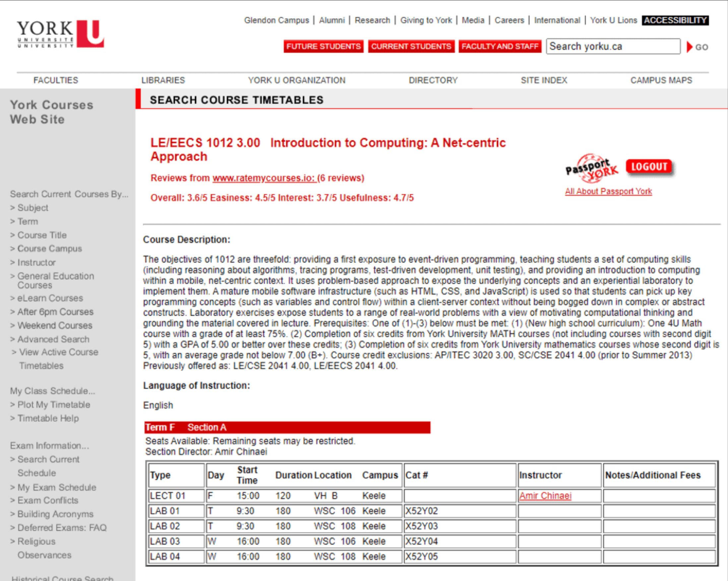Open the CURRENT STUDENTS button

pyautogui.click(x=411, y=46)
